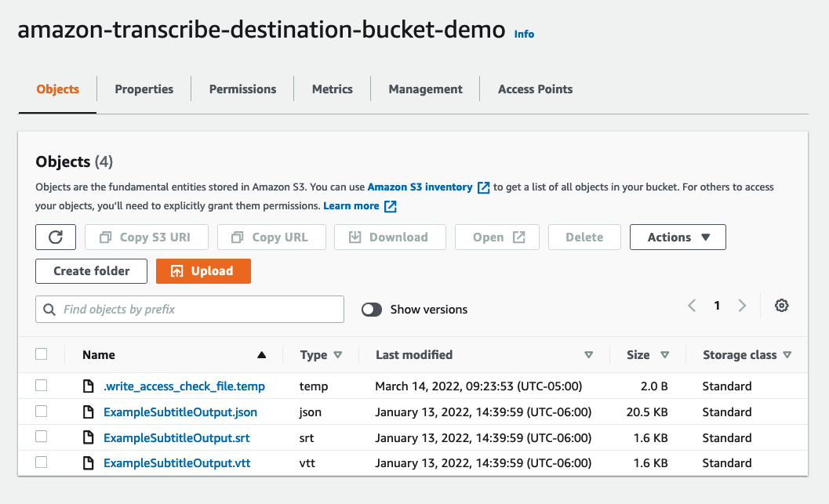The width and height of the screenshot is (829, 504).
Task: Open table preferences gear icon
Action: point(781,306)
